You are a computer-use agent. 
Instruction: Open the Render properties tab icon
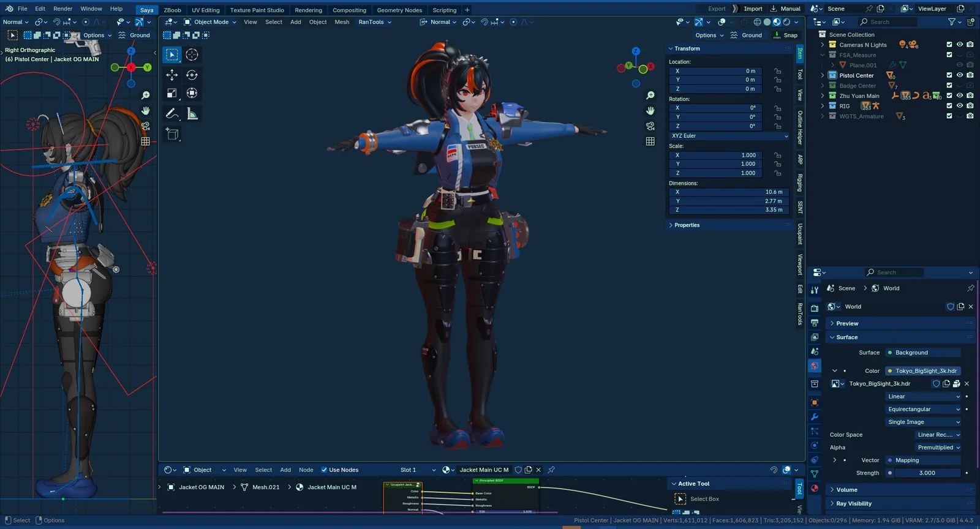(x=814, y=308)
